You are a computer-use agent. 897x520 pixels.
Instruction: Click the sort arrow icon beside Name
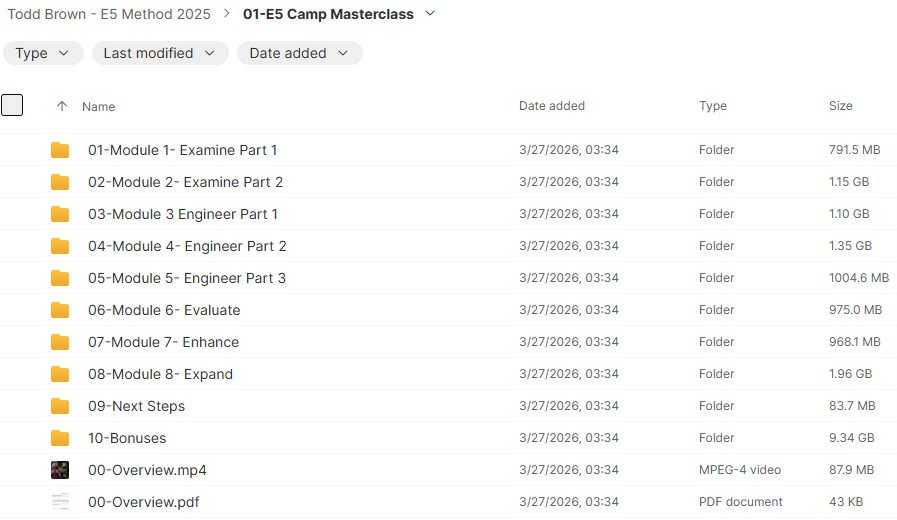click(62, 106)
